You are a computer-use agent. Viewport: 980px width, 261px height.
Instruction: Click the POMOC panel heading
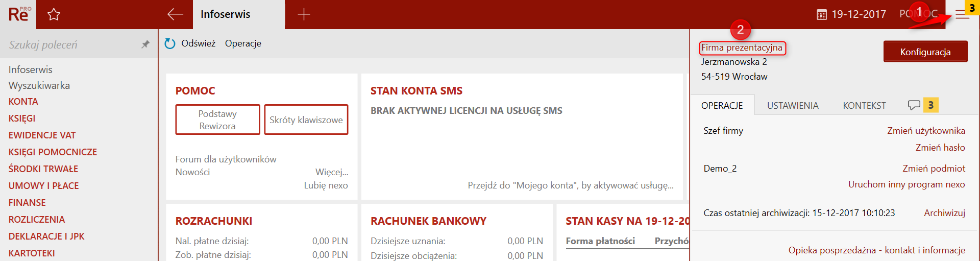coord(195,91)
